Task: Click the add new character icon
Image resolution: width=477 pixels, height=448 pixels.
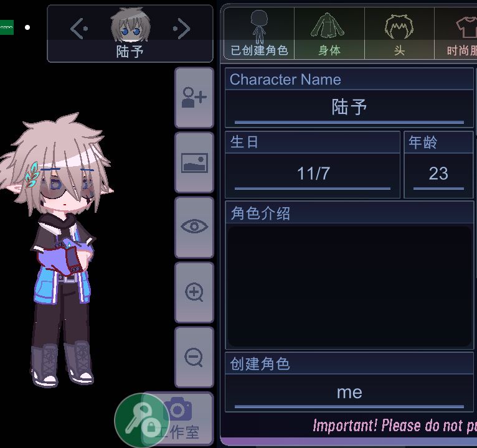Action: (x=194, y=98)
